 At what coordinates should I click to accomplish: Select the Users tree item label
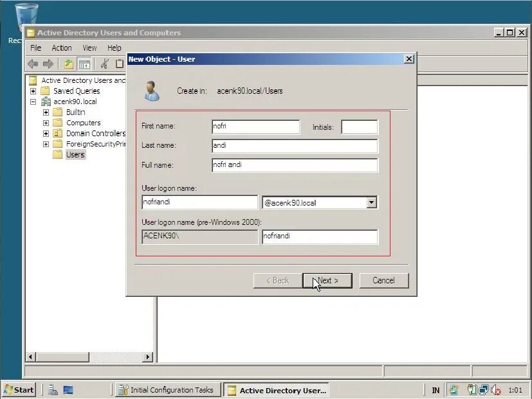point(75,155)
